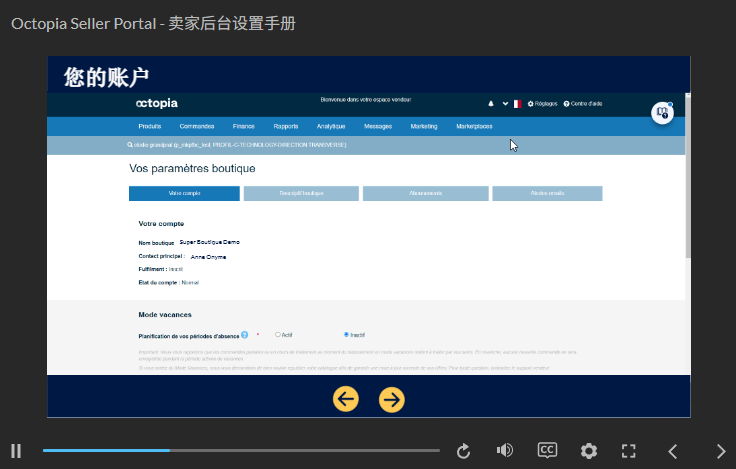Go to previous slide with bottom-right chevron
Viewport: 736px width, 469px height.
[673, 451]
